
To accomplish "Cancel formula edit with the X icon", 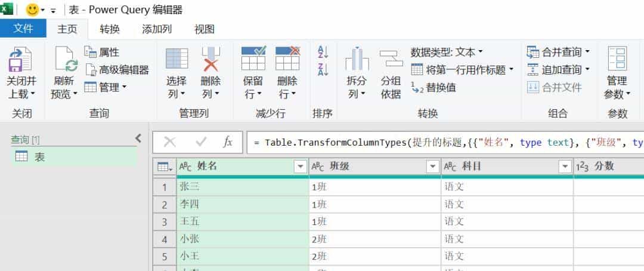I will coord(169,142).
